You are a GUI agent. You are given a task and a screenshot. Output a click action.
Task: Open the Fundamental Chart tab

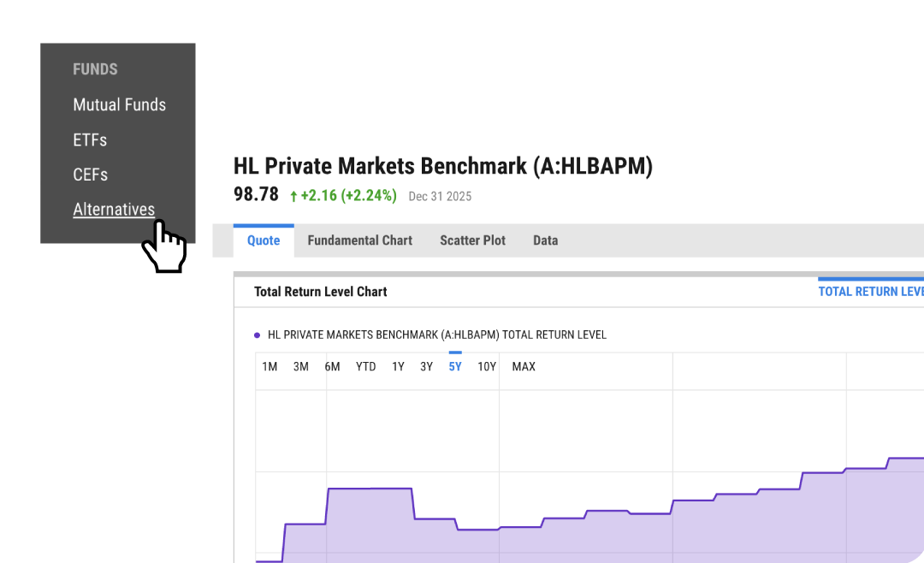tap(359, 240)
